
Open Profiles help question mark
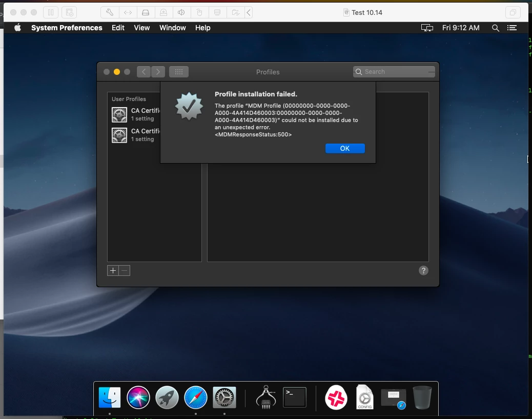click(423, 271)
